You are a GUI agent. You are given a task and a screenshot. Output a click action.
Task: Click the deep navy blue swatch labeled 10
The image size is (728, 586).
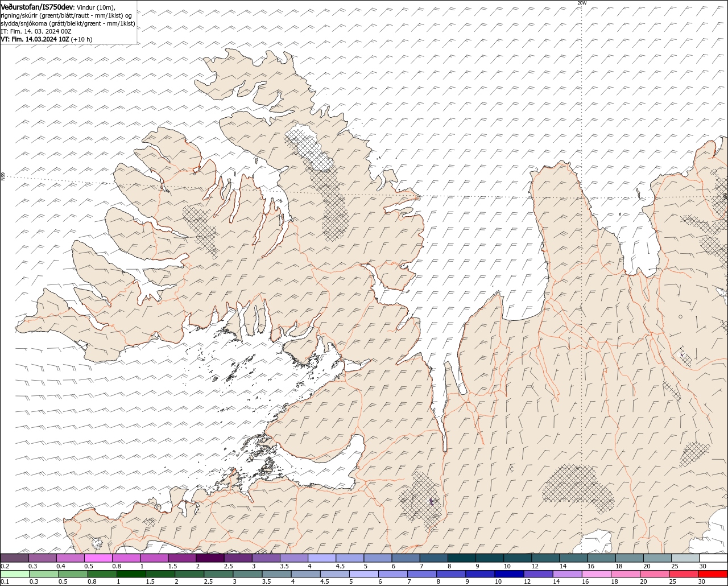(x=509, y=574)
